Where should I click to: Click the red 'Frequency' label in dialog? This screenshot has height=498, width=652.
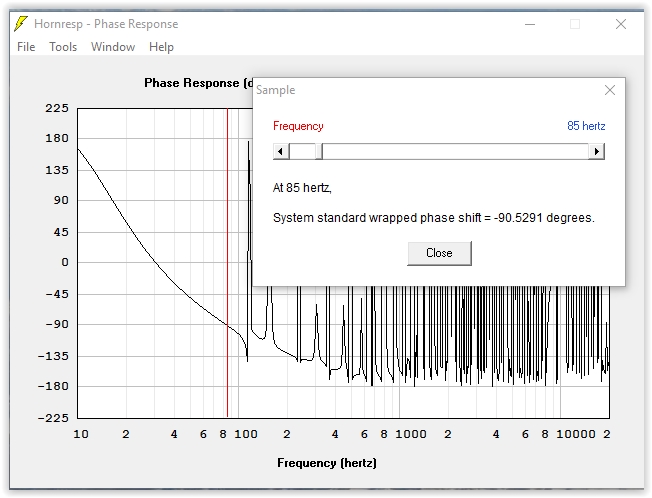pyautogui.click(x=298, y=126)
